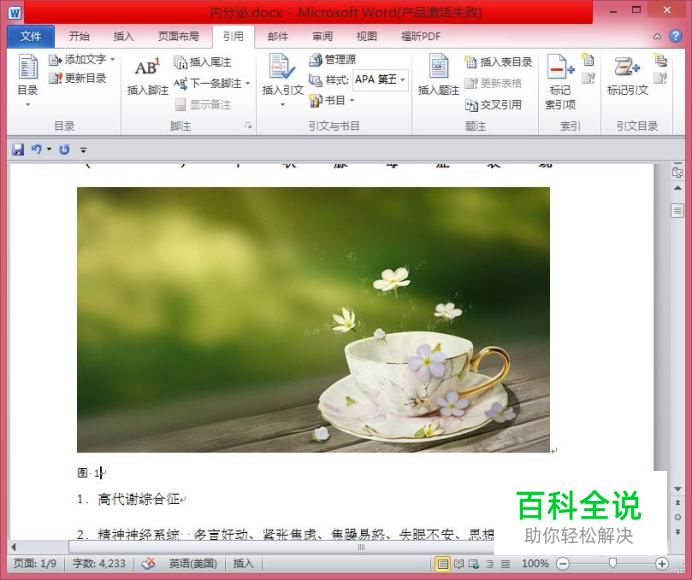
Task: Click 插入引文 insert citation
Action: pos(282,79)
